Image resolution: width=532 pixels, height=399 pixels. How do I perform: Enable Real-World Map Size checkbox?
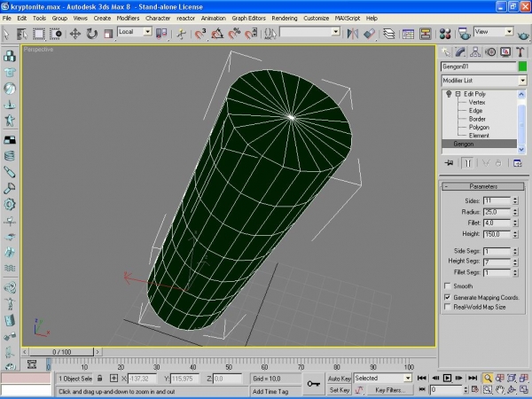click(448, 307)
